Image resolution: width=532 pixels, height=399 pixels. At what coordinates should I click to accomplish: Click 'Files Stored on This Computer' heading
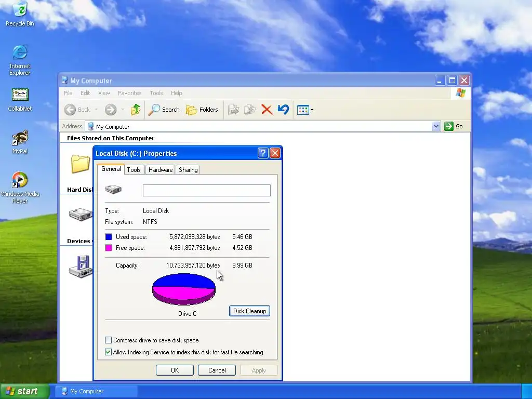pyautogui.click(x=111, y=138)
